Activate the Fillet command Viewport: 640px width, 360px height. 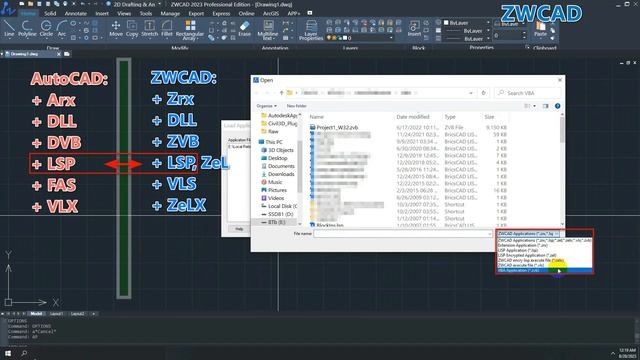pos(167,29)
